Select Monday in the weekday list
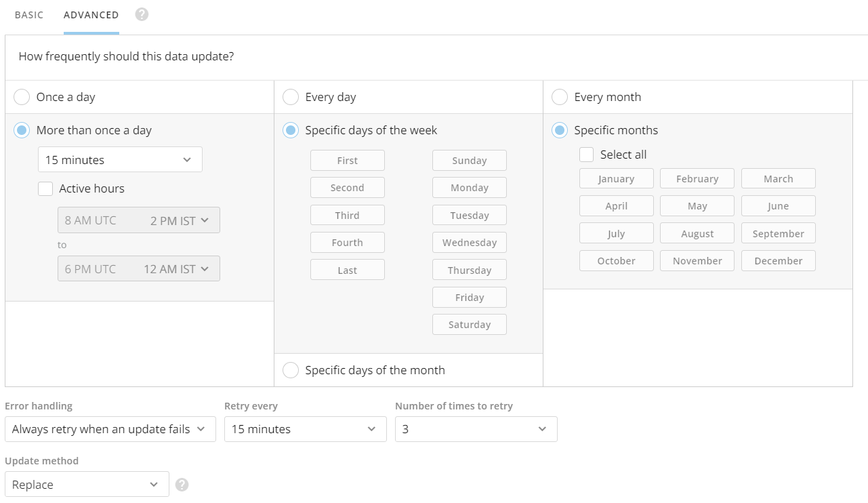The image size is (868, 503). [x=469, y=187]
